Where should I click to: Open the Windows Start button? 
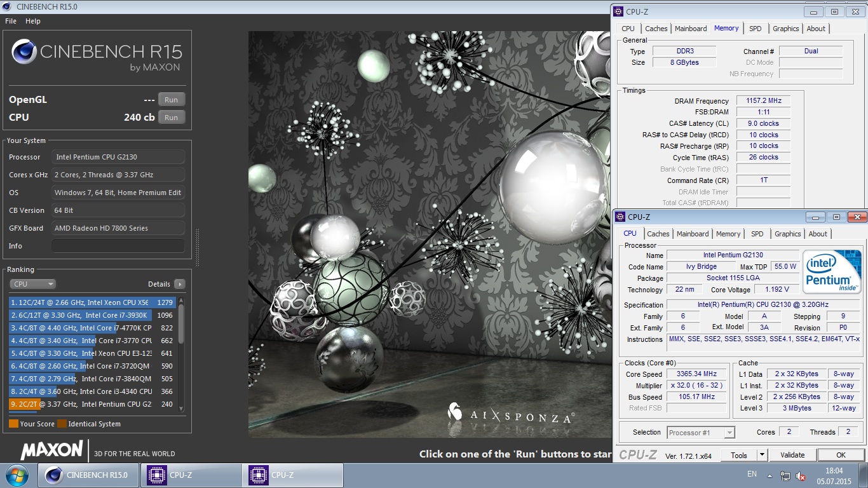coord(17,475)
